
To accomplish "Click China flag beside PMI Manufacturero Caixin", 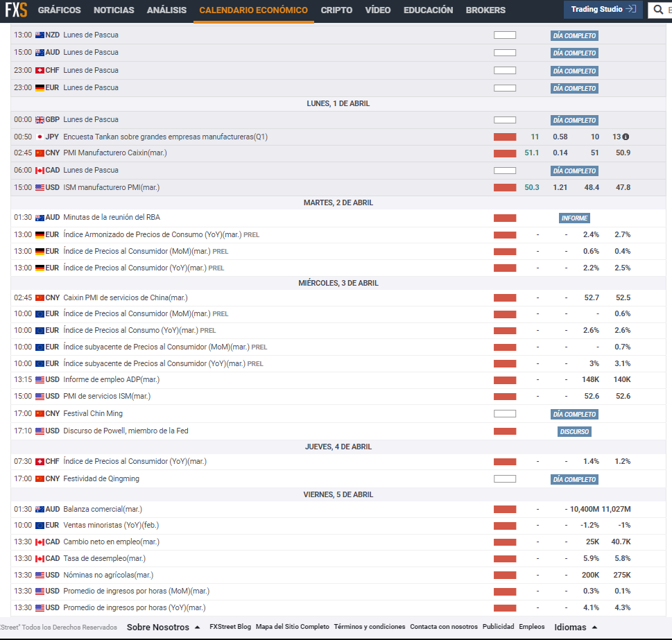I will click(x=40, y=153).
